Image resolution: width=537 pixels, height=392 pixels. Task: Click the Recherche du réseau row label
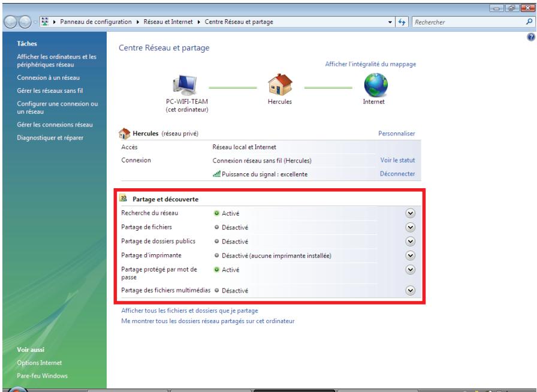[x=150, y=213]
